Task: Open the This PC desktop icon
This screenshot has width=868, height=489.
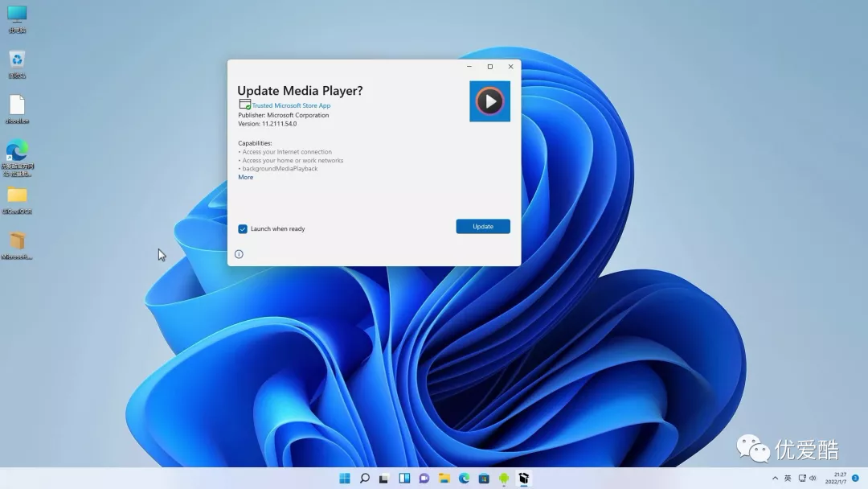Action: pos(17,18)
